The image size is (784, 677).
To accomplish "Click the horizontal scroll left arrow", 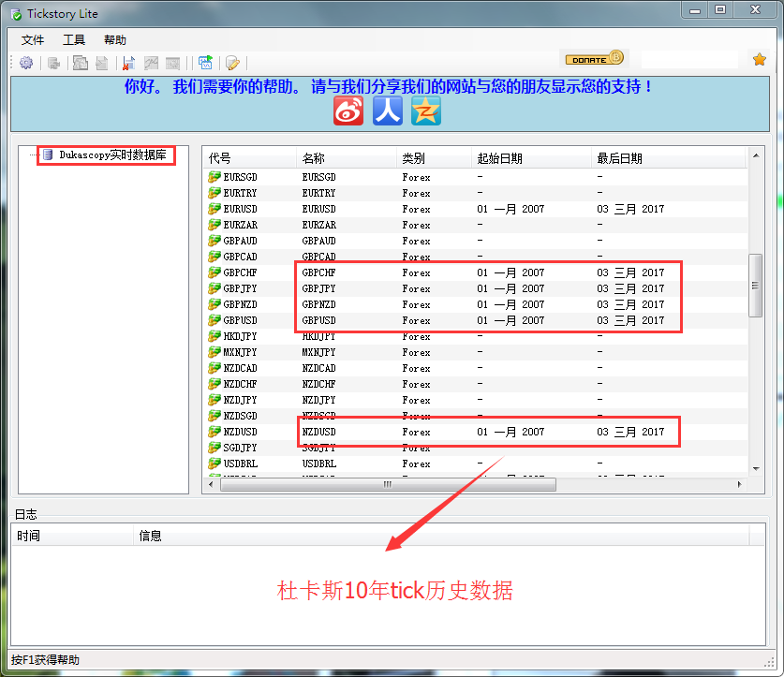I will [211, 484].
